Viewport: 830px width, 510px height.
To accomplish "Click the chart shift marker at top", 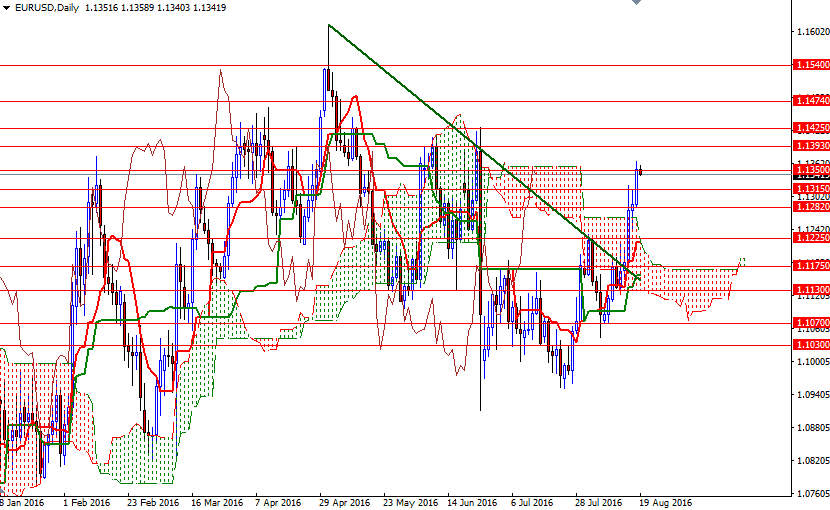I will pyautogui.click(x=636, y=2).
